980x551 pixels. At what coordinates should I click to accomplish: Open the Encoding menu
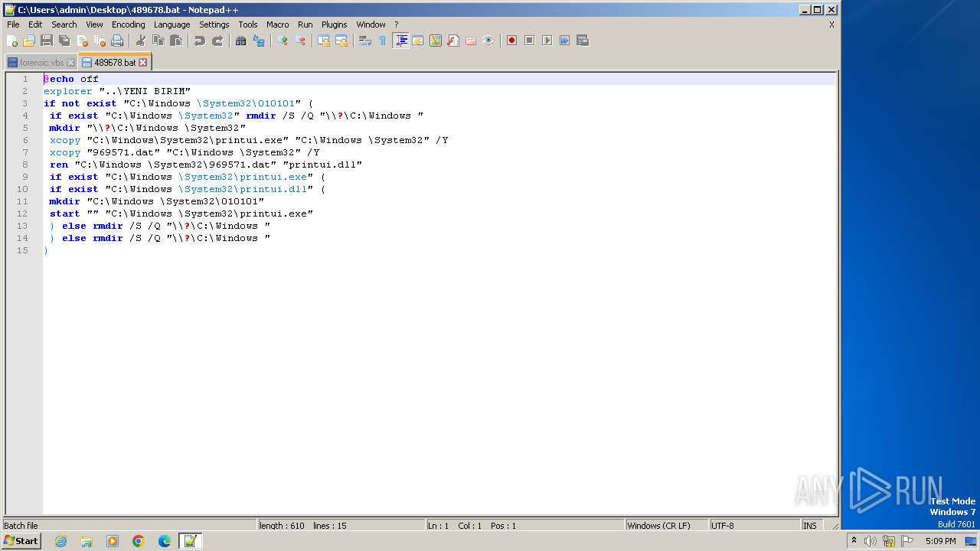click(128, 24)
